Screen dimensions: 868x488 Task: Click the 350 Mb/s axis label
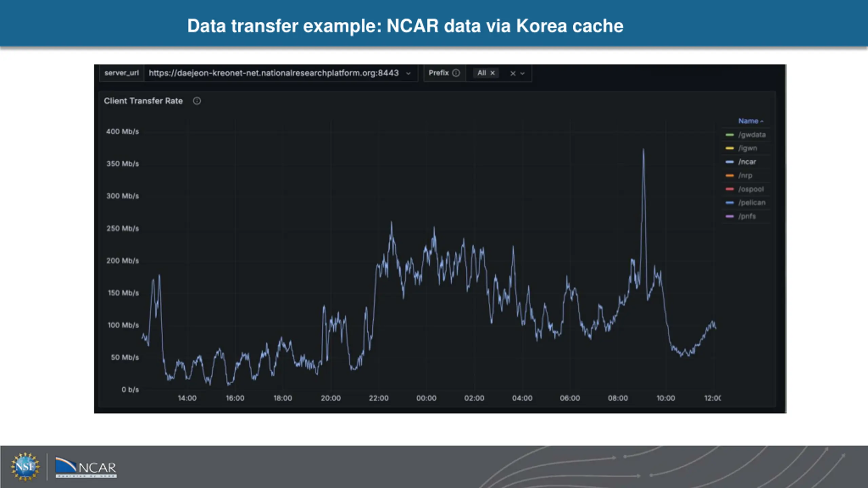pos(122,164)
